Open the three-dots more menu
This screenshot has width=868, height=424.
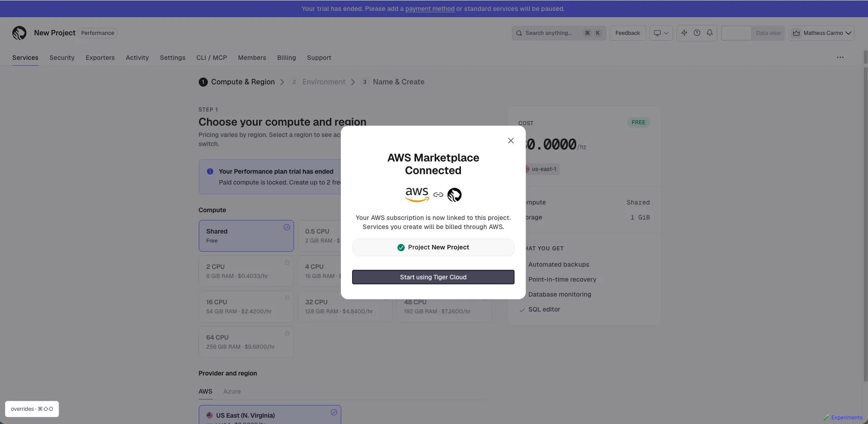840,57
